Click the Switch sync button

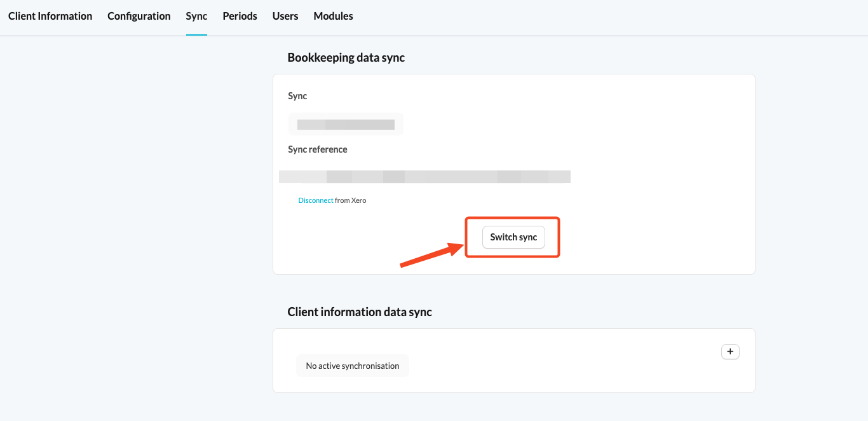click(513, 237)
